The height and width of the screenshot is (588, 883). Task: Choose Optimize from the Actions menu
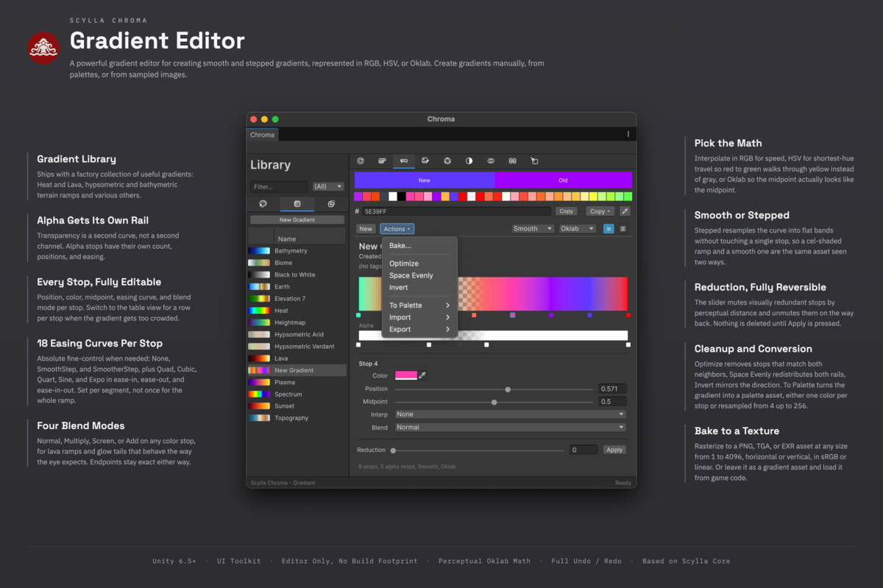point(419,263)
